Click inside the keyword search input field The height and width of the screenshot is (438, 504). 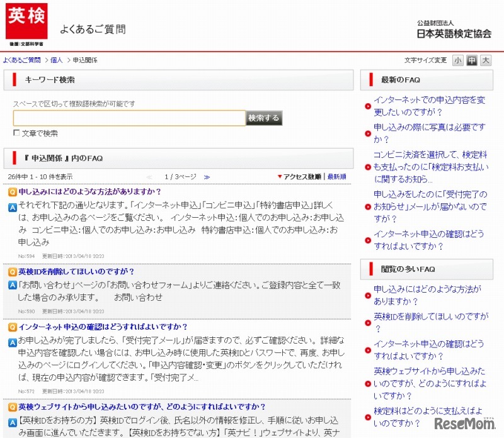[x=126, y=118]
